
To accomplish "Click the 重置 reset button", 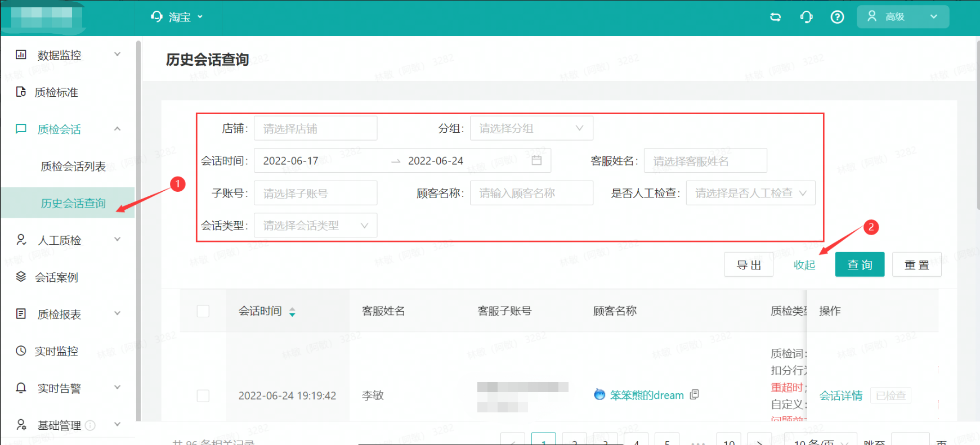I will [x=916, y=264].
